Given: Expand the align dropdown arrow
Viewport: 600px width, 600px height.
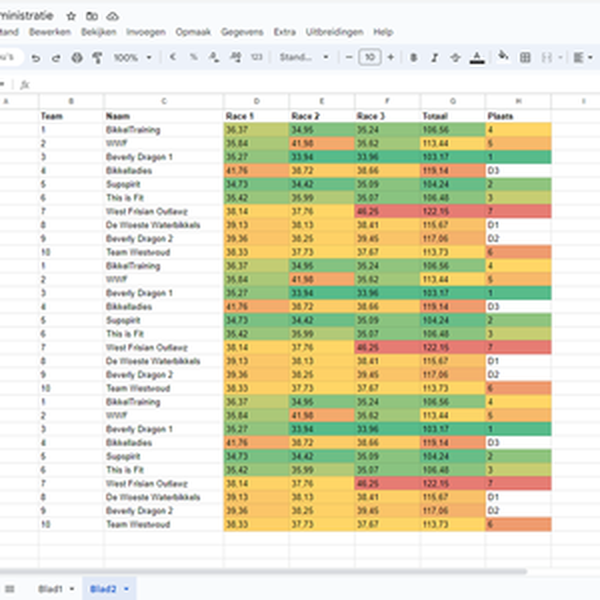Looking at the screenshot, I should [590, 57].
